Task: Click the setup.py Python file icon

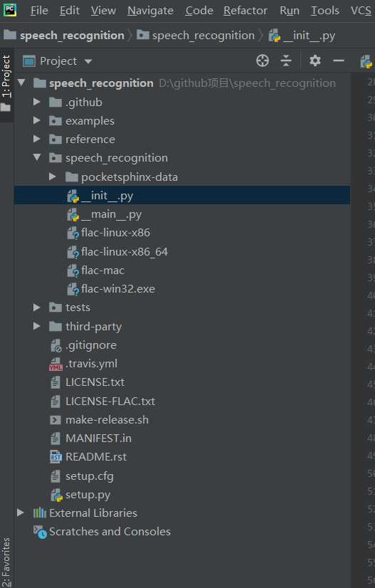Action: click(57, 495)
